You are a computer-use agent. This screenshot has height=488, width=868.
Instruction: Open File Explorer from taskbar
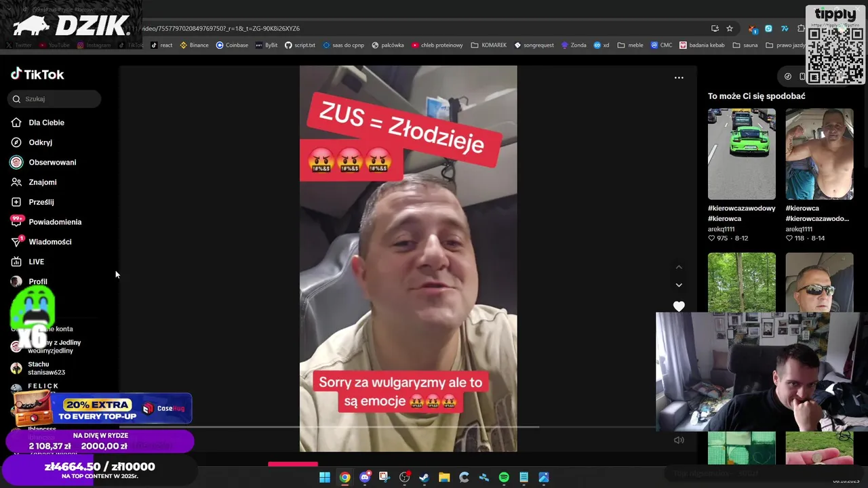(444, 477)
